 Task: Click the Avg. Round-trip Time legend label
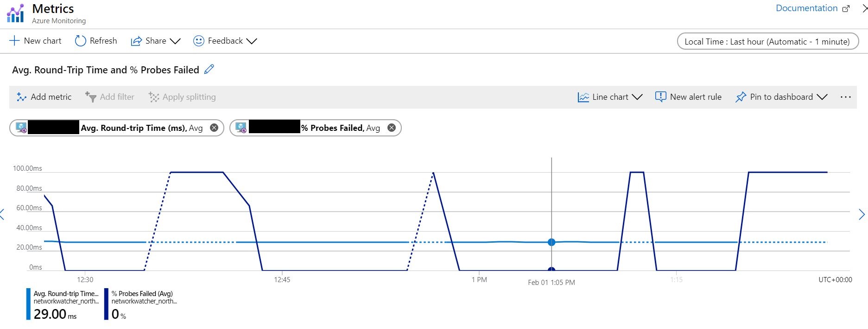coord(66,294)
